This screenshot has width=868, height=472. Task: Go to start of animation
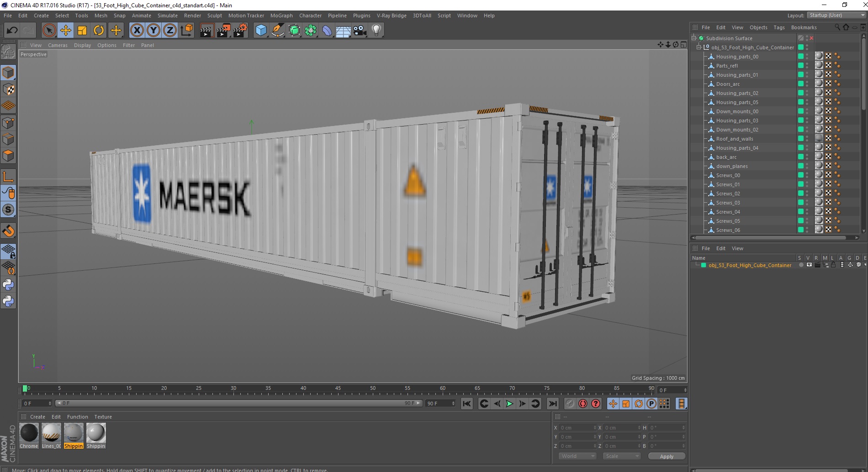point(466,404)
